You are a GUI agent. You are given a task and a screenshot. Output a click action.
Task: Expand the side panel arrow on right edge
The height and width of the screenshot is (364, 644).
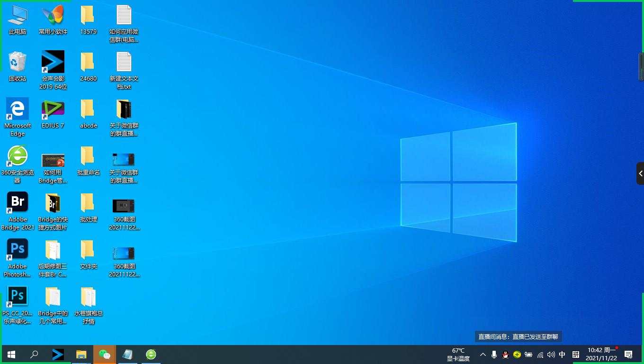tap(640, 173)
